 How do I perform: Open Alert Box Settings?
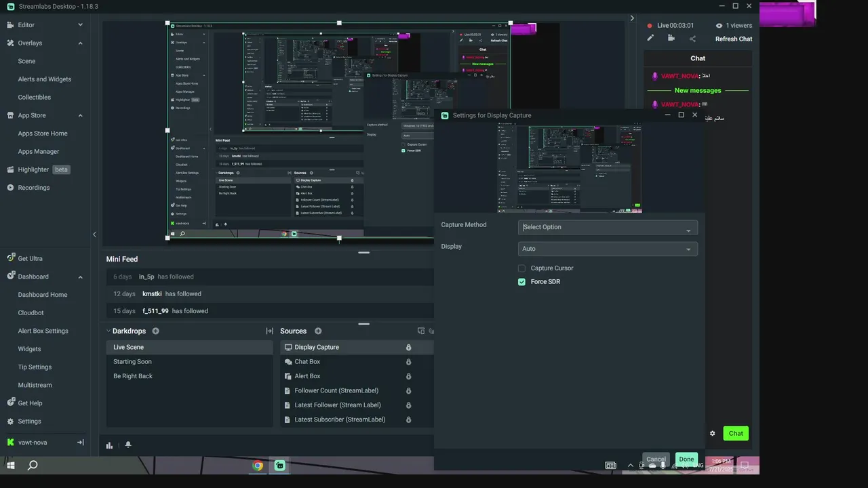tap(43, 331)
